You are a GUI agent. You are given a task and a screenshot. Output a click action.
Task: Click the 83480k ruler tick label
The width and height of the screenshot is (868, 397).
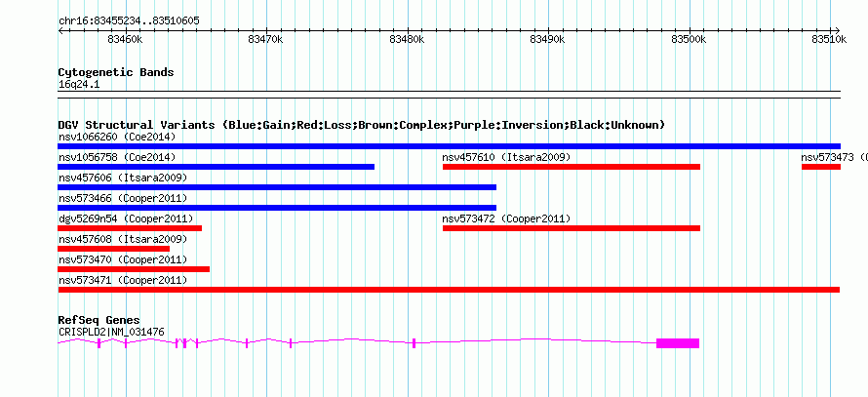point(408,39)
